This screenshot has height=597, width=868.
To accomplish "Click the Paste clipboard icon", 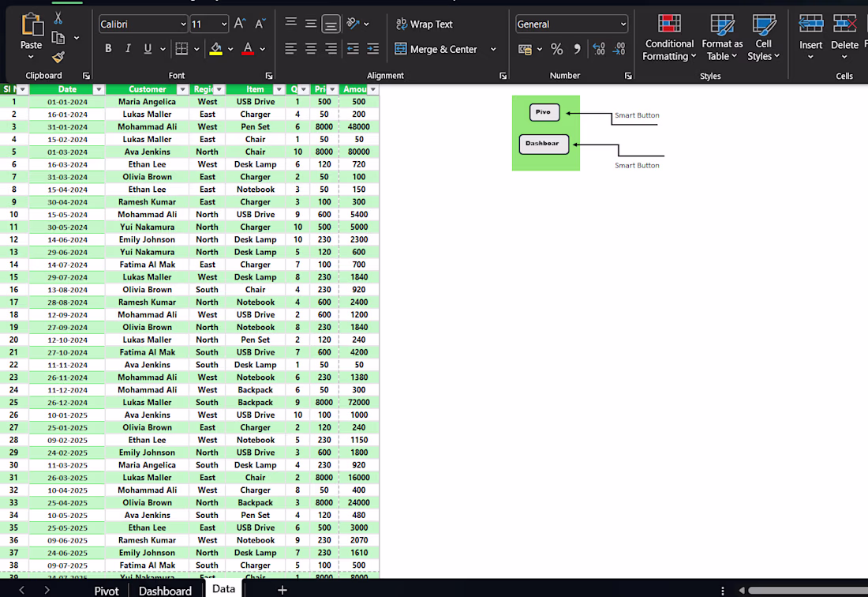I will [31, 25].
